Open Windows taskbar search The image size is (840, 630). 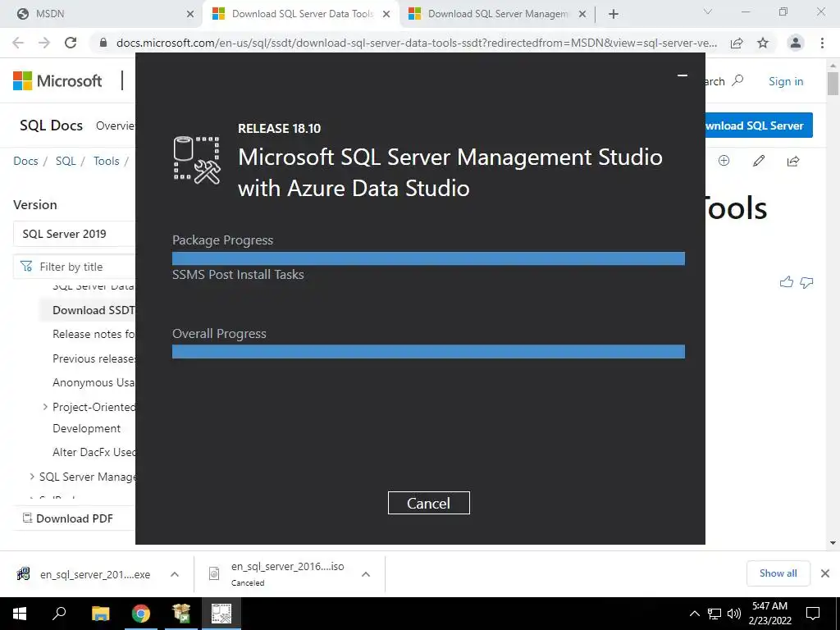(59, 614)
